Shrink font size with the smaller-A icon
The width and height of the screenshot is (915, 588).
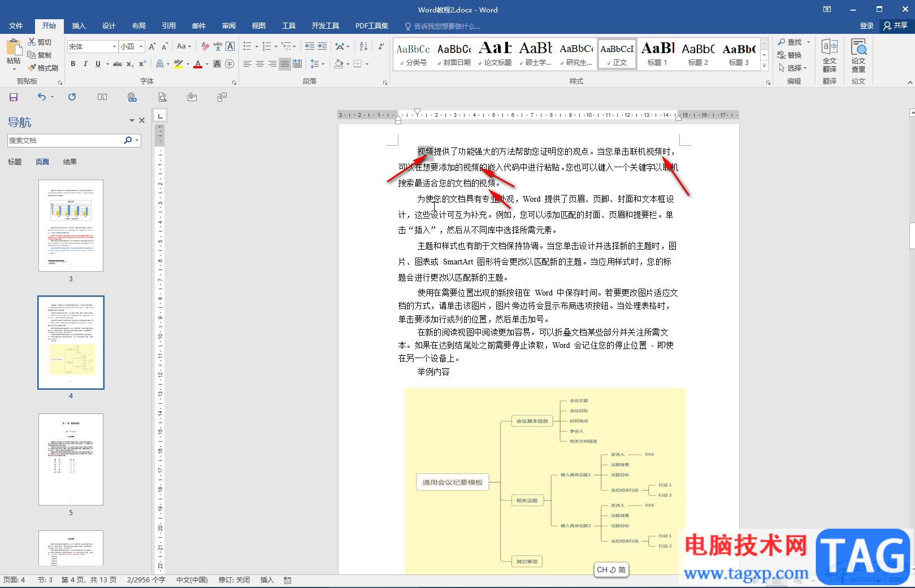tap(164, 46)
